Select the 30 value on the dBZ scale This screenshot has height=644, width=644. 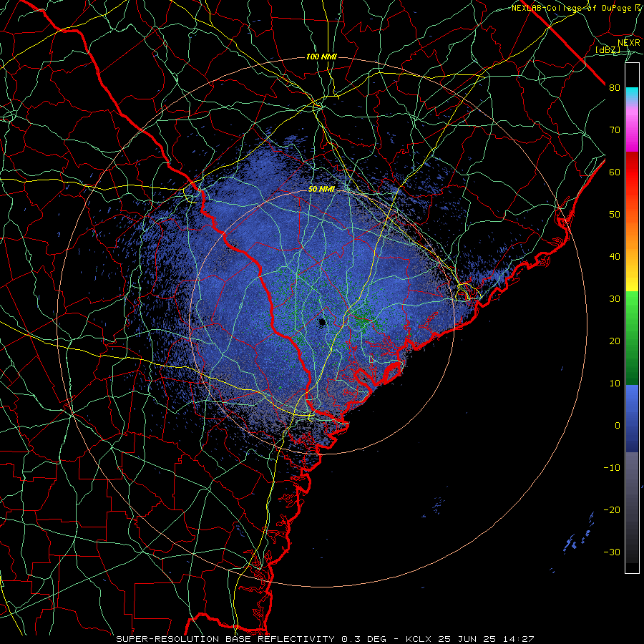tap(615, 299)
